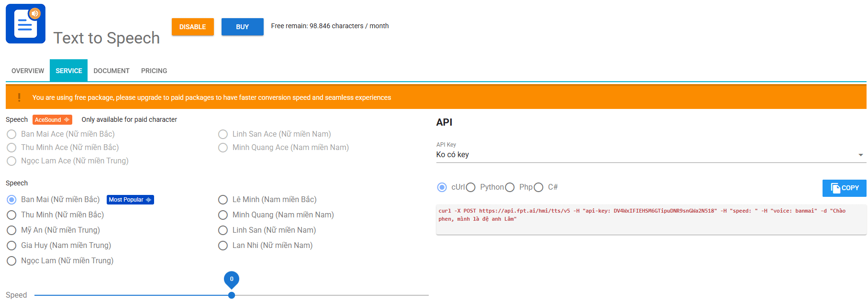Choose the Gia Huy (Nam miền Trung) voice
The height and width of the screenshot is (301, 868).
[12, 246]
